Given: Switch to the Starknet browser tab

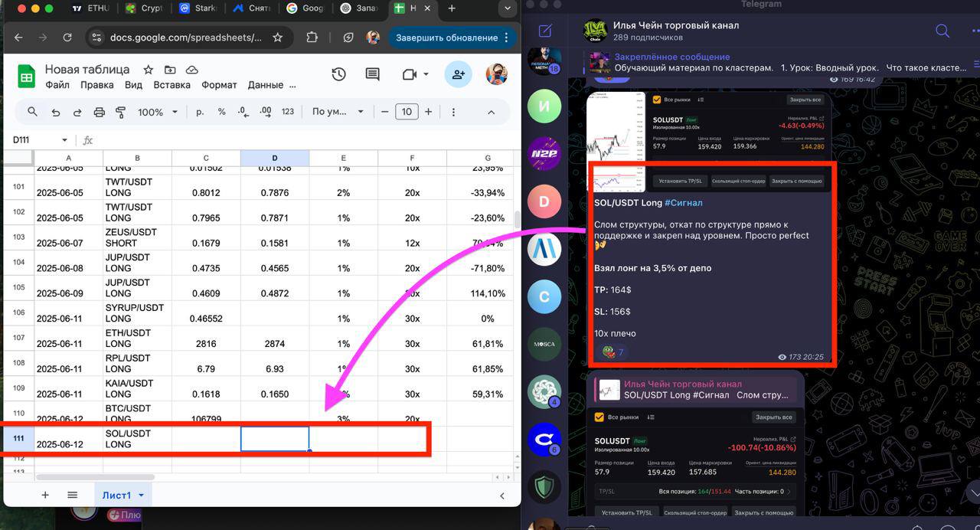Looking at the screenshot, I should point(198,8).
